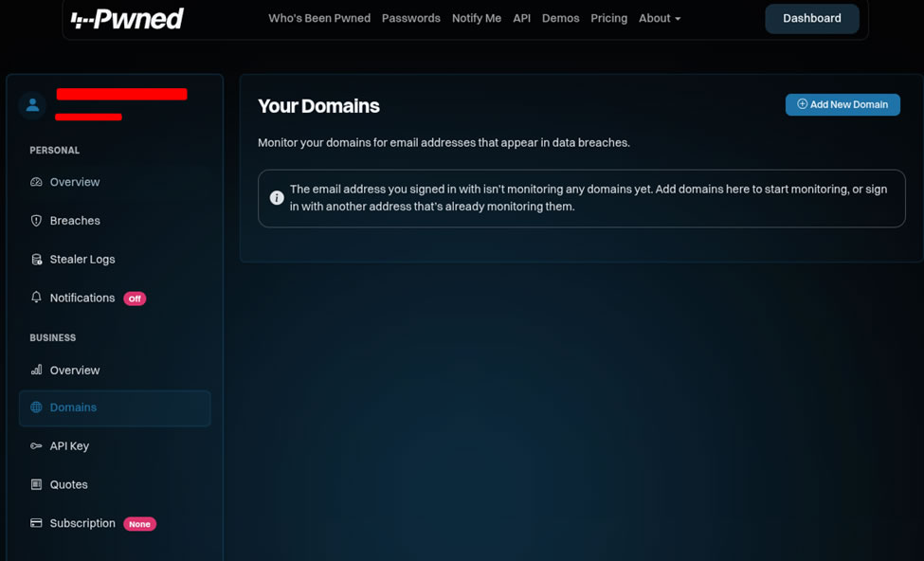
Task: Open the Who's Been Pwned page
Action: [318, 18]
